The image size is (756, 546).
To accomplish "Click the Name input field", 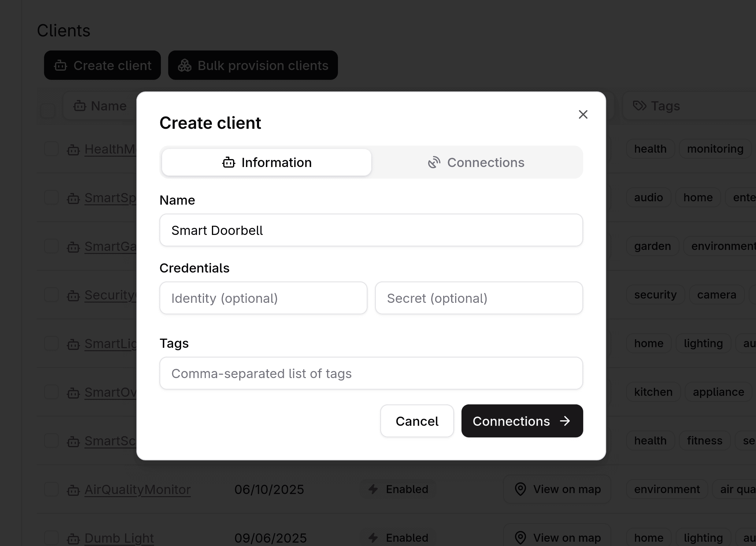I will 371,230.
